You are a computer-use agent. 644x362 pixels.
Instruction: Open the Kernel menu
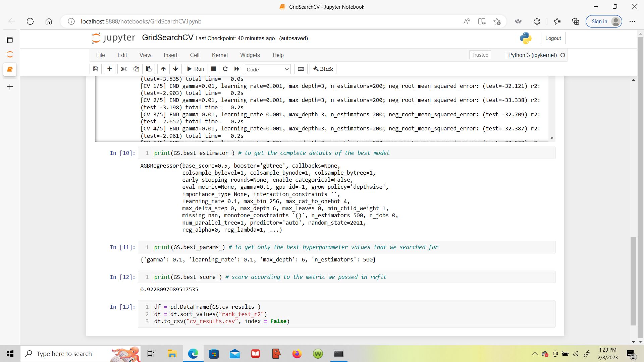(x=219, y=55)
